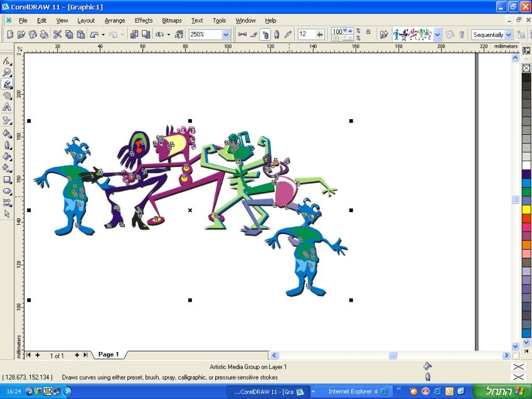The width and height of the screenshot is (532, 399).
Task: Click the Undo arrow icon
Action: point(94,35)
